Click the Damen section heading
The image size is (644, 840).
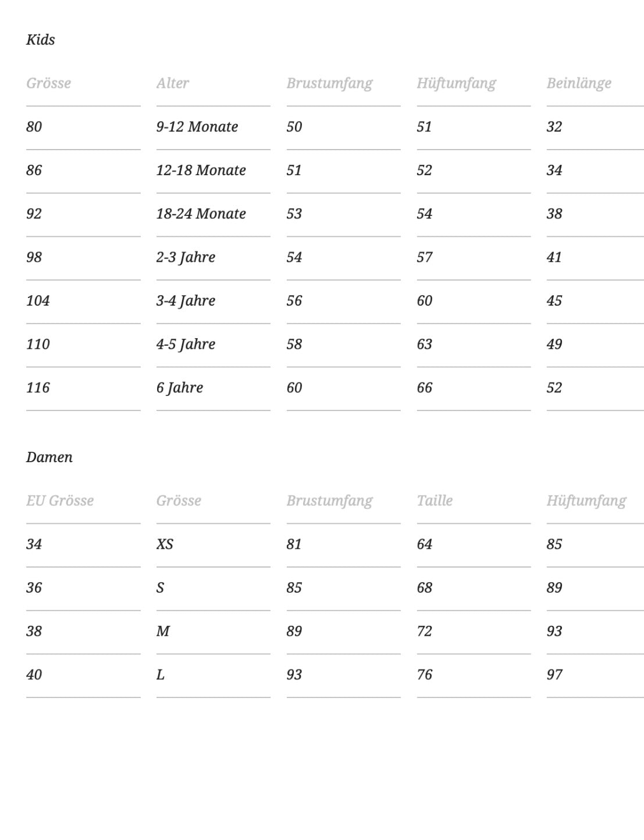click(49, 457)
